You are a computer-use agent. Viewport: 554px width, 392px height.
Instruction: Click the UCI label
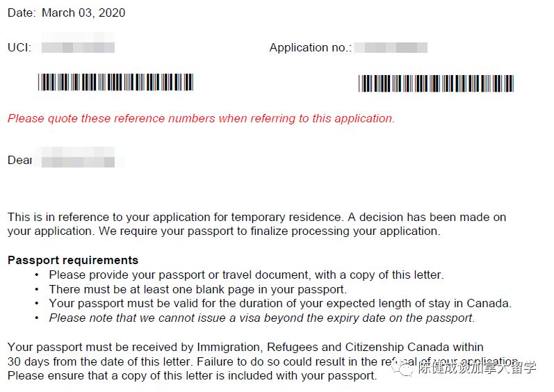point(19,47)
